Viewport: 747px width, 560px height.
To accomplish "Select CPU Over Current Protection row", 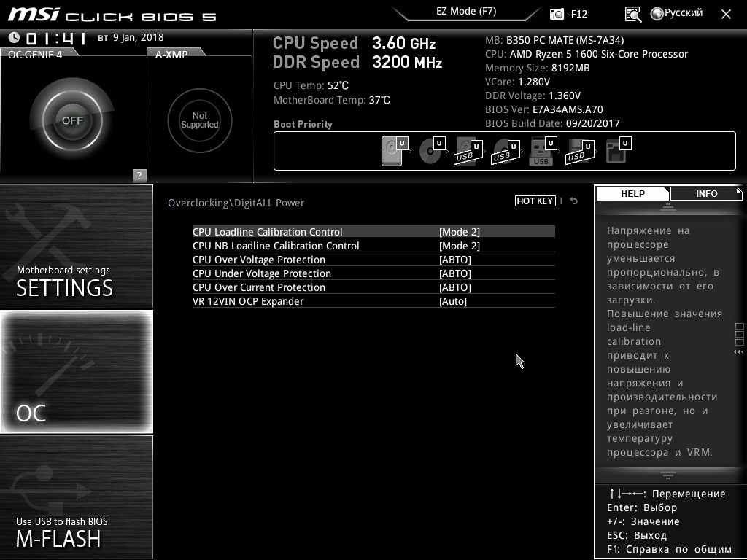I will (373, 287).
